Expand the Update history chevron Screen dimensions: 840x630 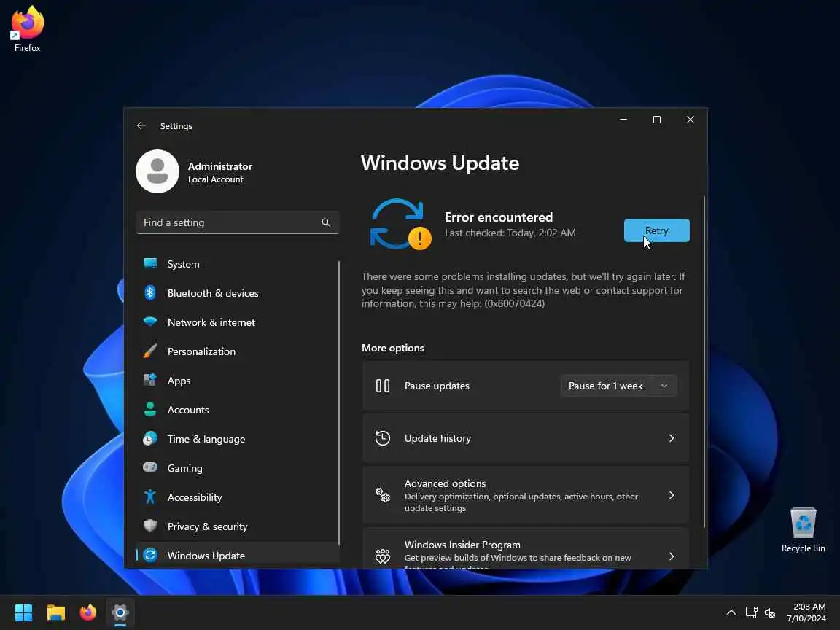pos(672,438)
